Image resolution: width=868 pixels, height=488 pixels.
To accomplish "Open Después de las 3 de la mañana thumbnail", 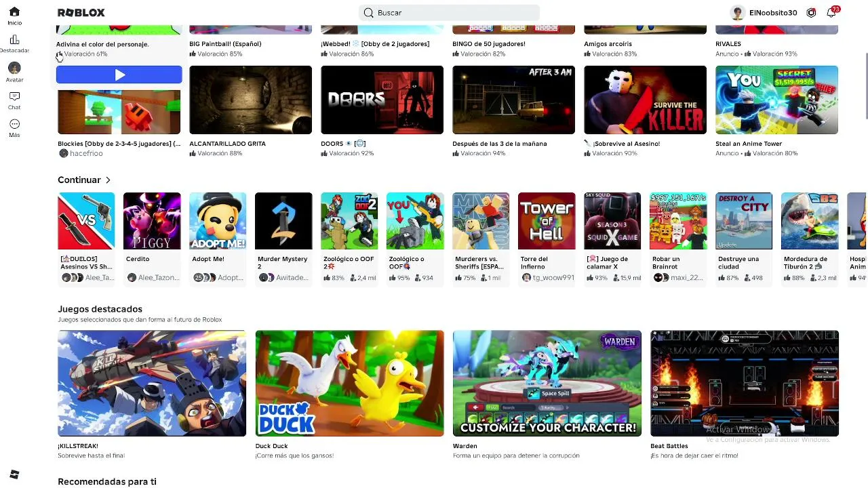I will point(514,100).
